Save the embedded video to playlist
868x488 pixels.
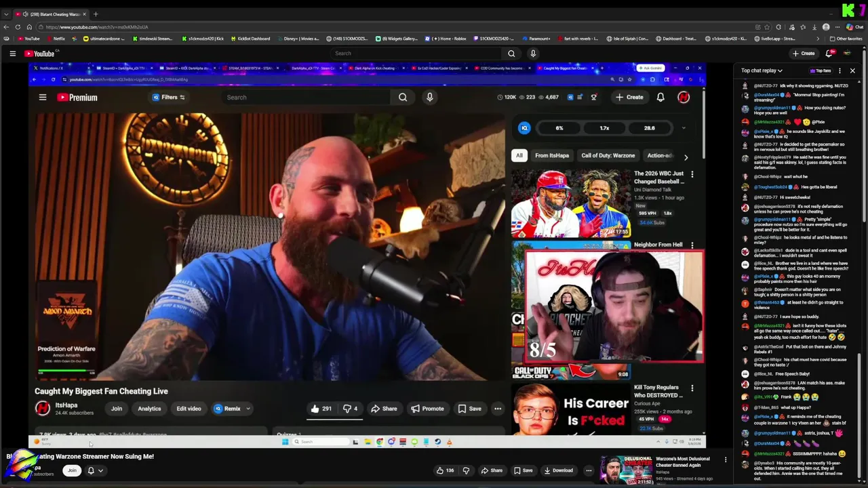[469, 409]
